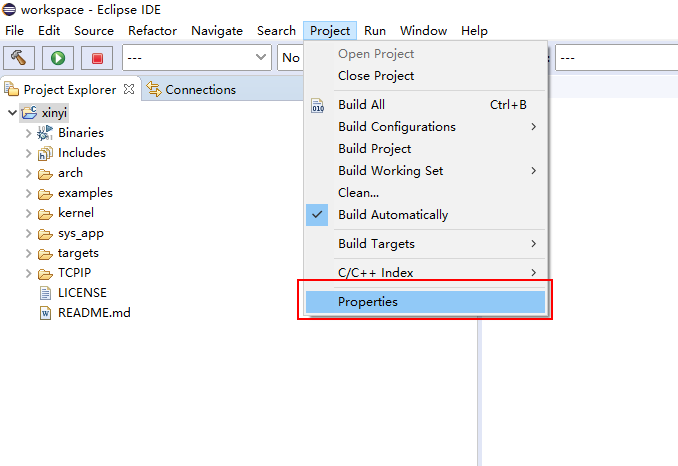Viewport: 678px width, 466px height.
Task: Open the Window menu
Action: (423, 31)
